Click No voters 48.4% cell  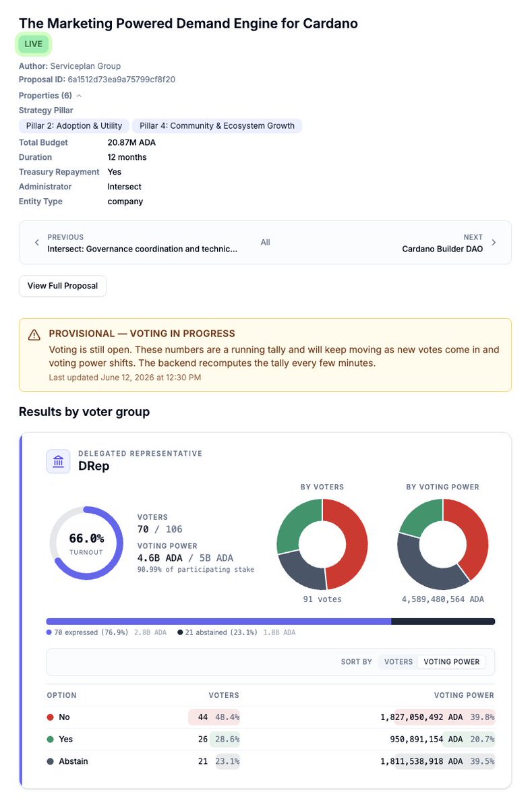[x=227, y=717]
